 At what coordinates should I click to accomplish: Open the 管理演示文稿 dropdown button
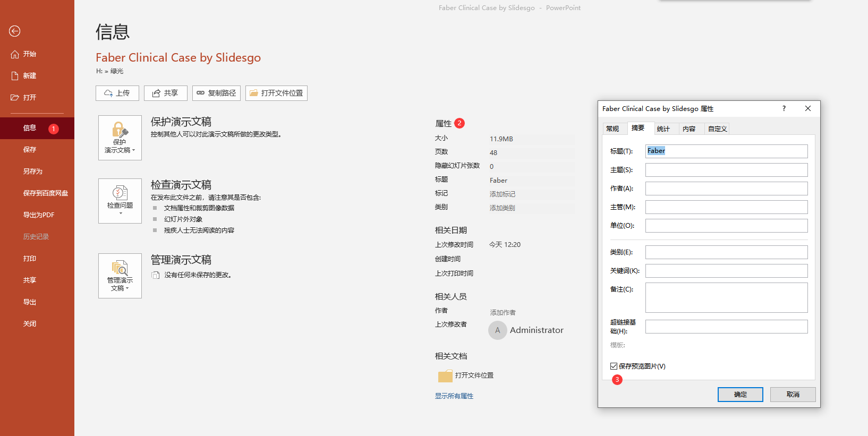(120, 276)
